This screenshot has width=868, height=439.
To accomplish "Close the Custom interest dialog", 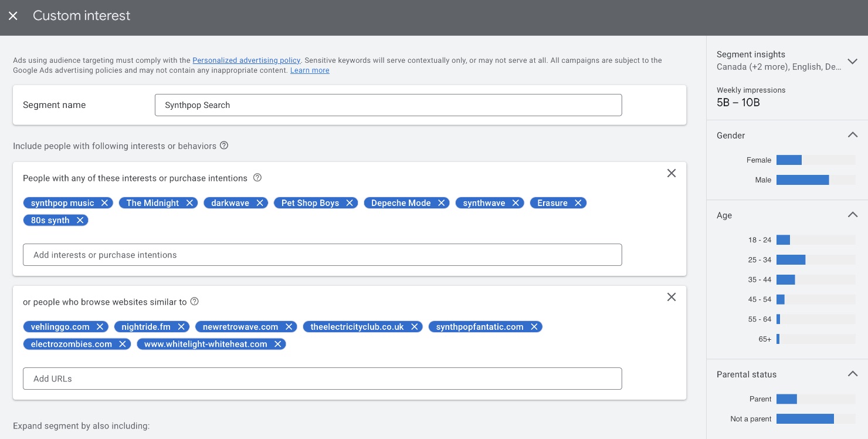I will click(13, 16).
